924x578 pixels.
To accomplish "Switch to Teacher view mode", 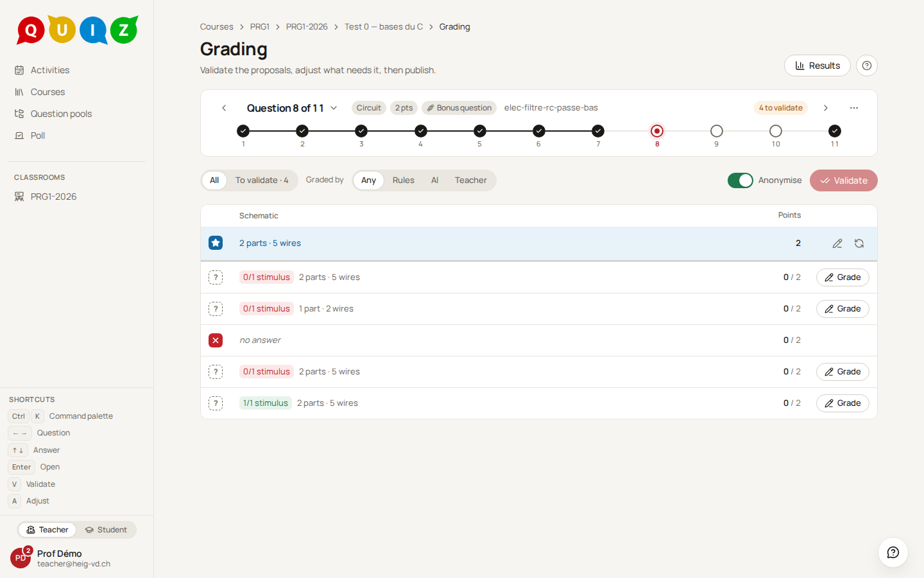I will (47, 530).
